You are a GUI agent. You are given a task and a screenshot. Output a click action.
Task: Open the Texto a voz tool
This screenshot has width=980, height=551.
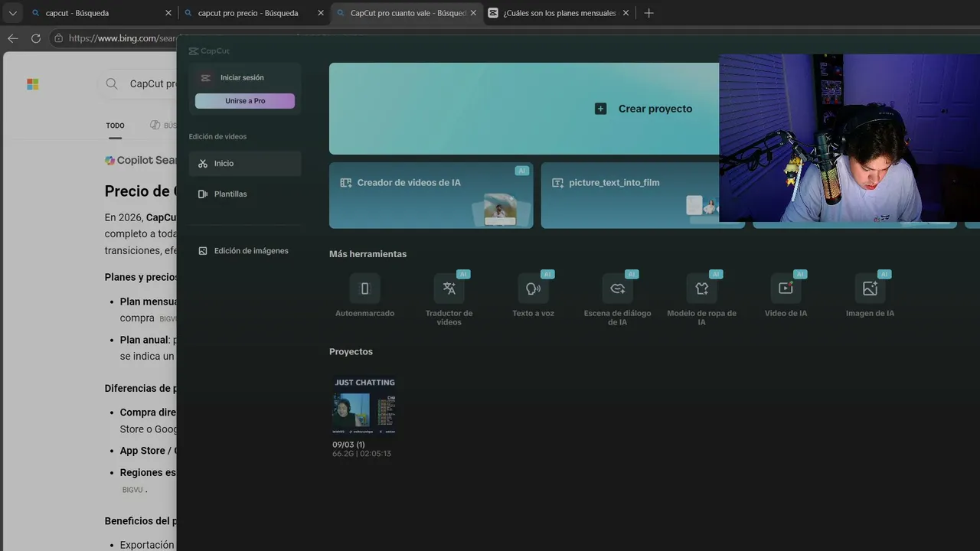pyautogui.click(x=533, y=295)
